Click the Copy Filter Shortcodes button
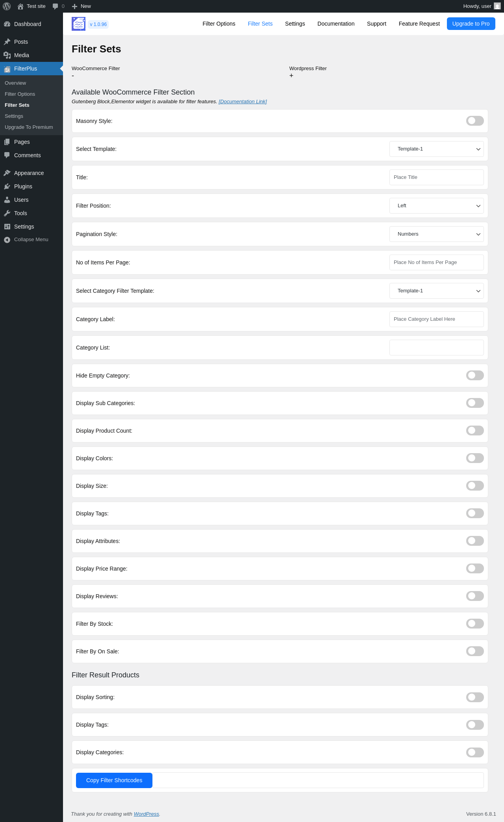The height and width of the screenshot is (822, 504). point(114,780)
